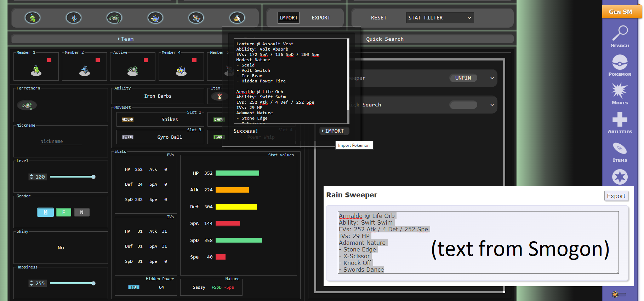Select the Gyro Ball move in Slot 3
644x301 pixels.
pyautogui.click(x=170, y=137)
